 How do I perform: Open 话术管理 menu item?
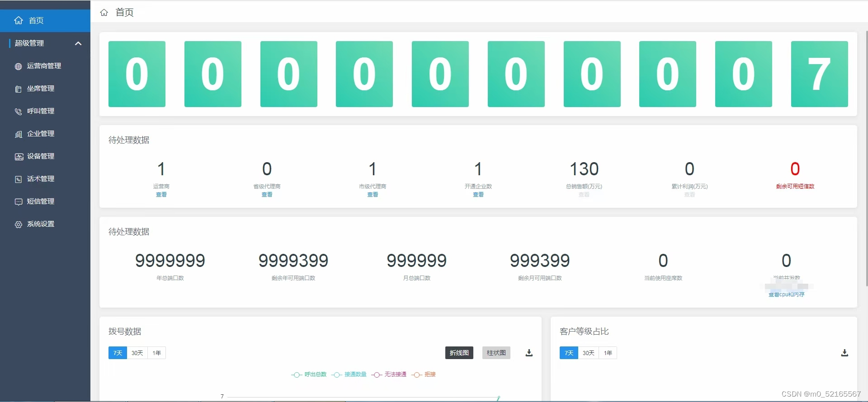(45, 179)
